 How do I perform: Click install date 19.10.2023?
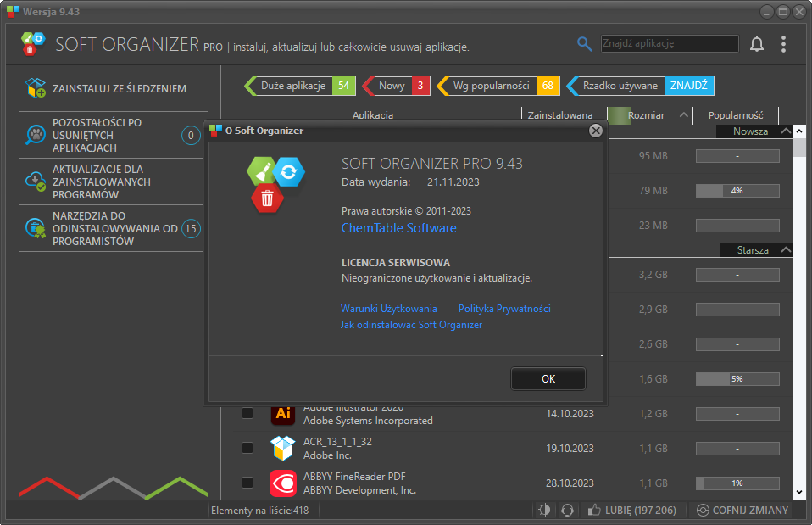tap(570, 449)
